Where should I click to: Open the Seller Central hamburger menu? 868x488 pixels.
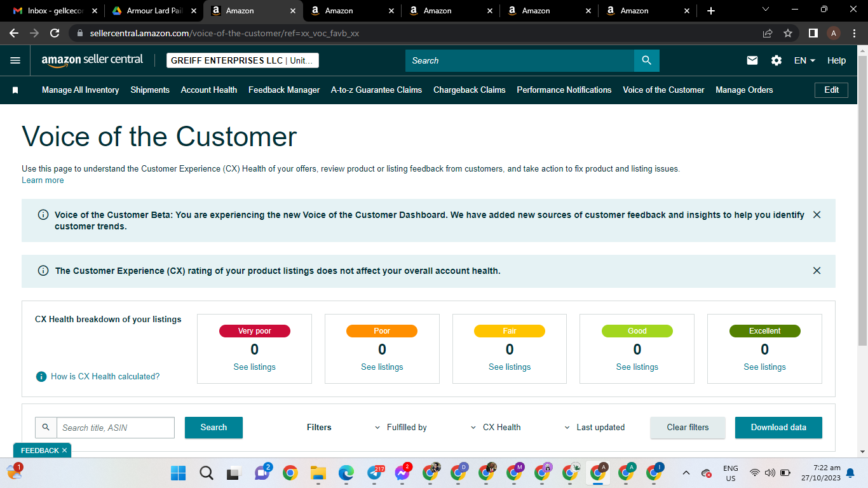(15, 60)
